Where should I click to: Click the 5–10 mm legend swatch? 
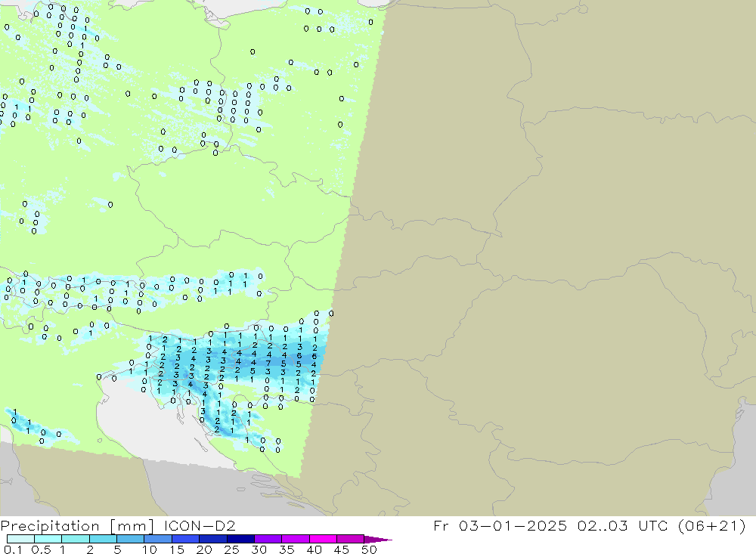pyautogui.click(x=130, y=539)
